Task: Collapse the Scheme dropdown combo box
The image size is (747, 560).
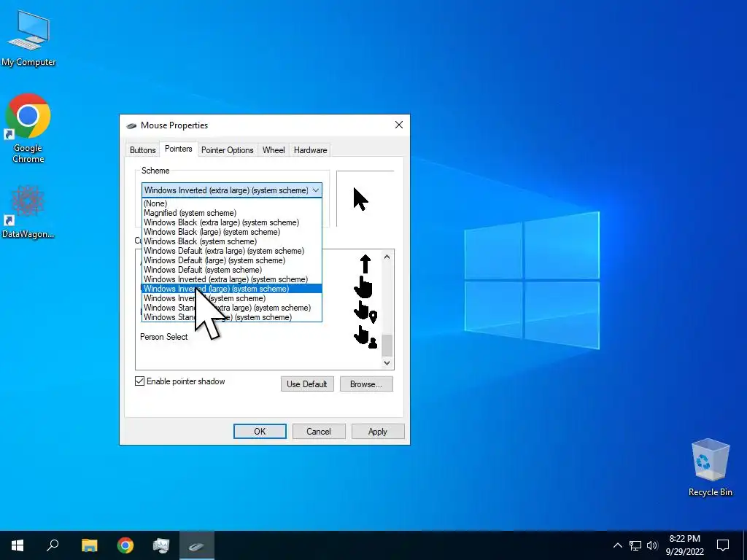Action: 231,190
